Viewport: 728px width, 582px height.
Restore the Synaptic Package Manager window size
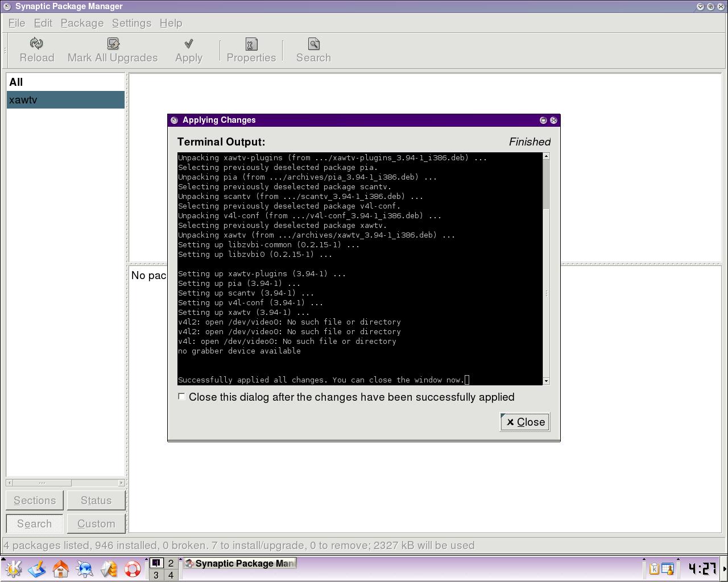click(710, 6)
